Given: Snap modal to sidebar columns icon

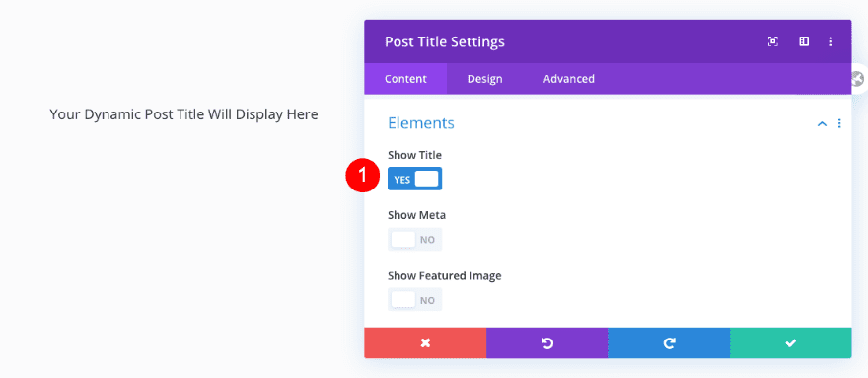Looking at the screenshot, I should point(804,41).
